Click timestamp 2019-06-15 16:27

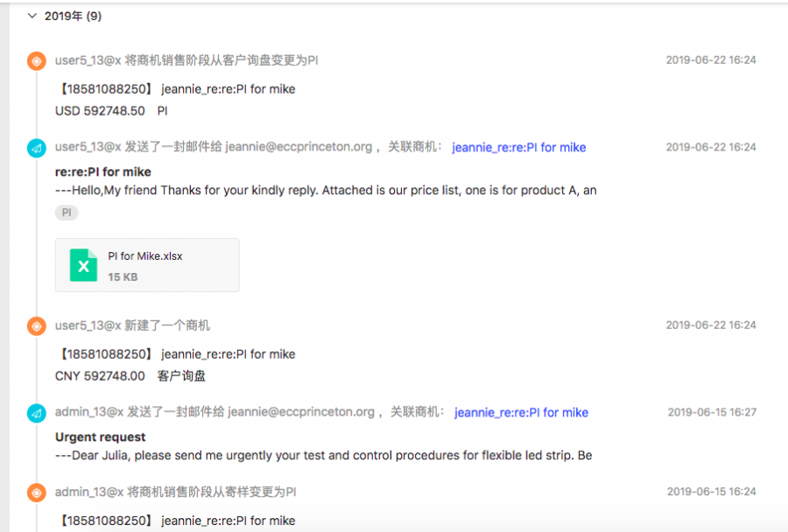[712, 412]
